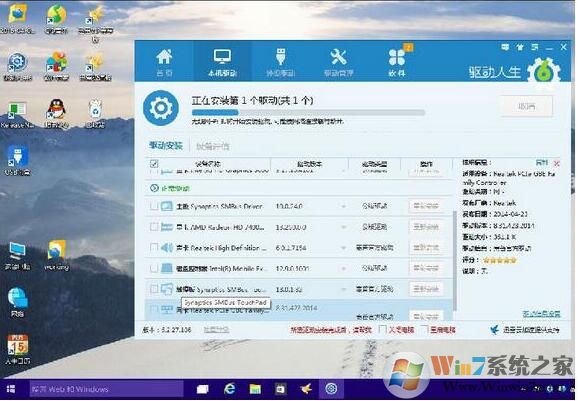
Task: Open the software four-leaf clover tab
Action: pyautogui.click(x=397, y=62)
